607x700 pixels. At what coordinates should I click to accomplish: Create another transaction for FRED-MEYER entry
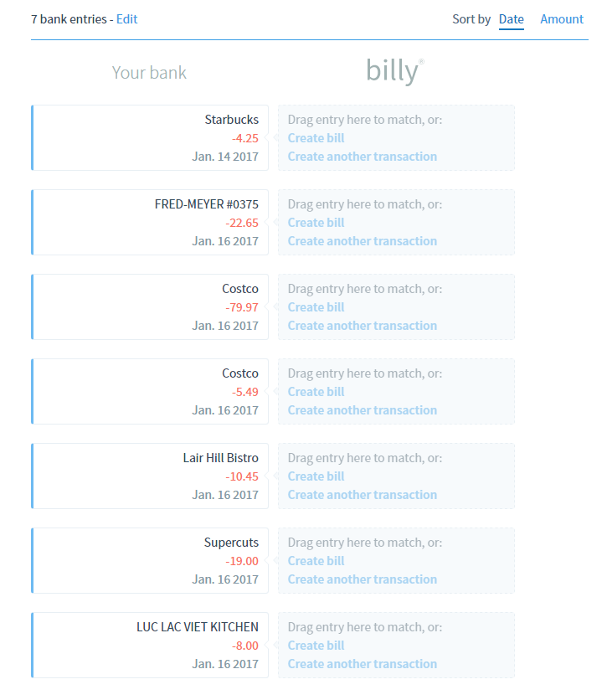point(362,241)
